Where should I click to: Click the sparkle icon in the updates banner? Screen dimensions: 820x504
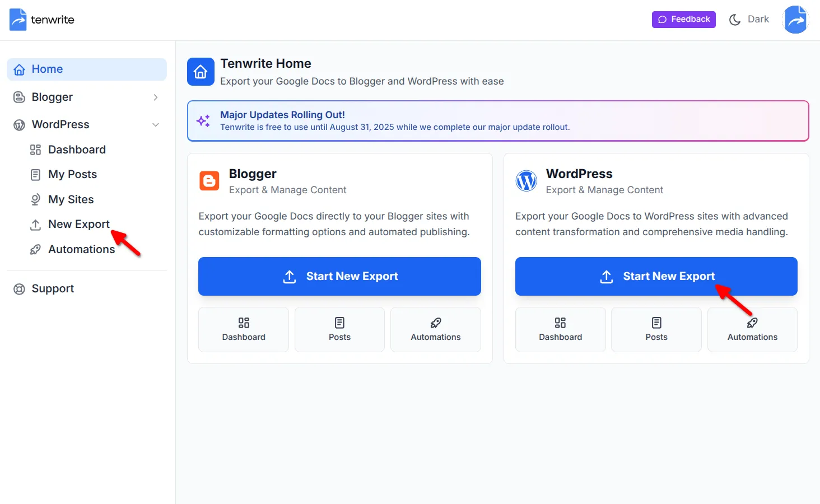[203, 120]
